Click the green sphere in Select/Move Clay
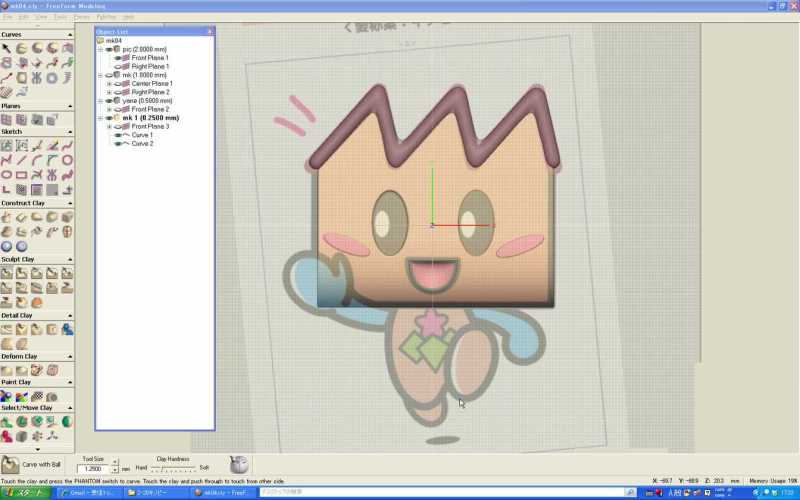 67,422
